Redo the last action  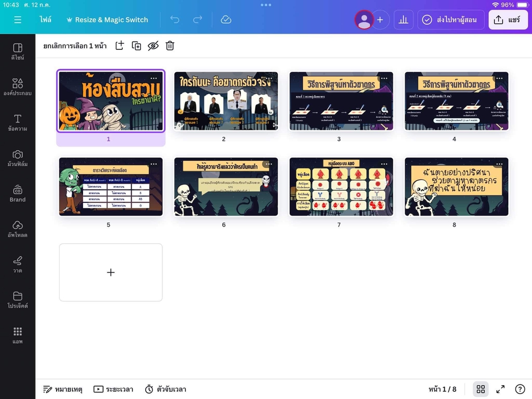[197, 20]
